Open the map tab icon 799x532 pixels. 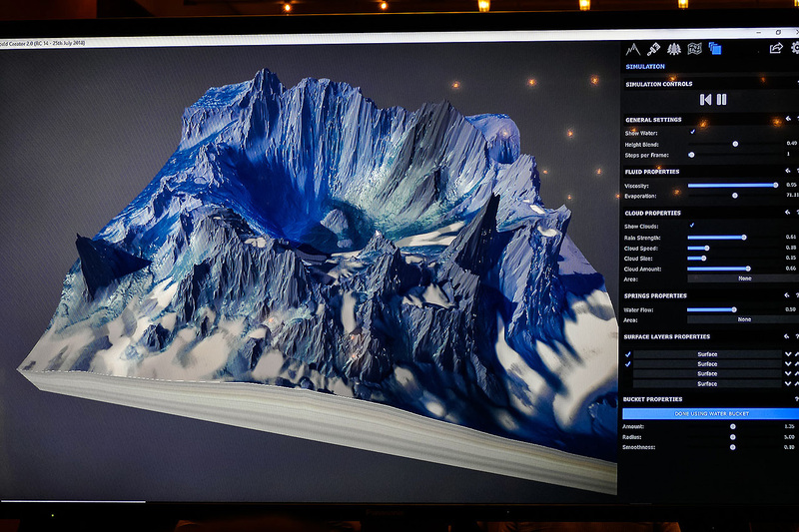coord(694,49)
